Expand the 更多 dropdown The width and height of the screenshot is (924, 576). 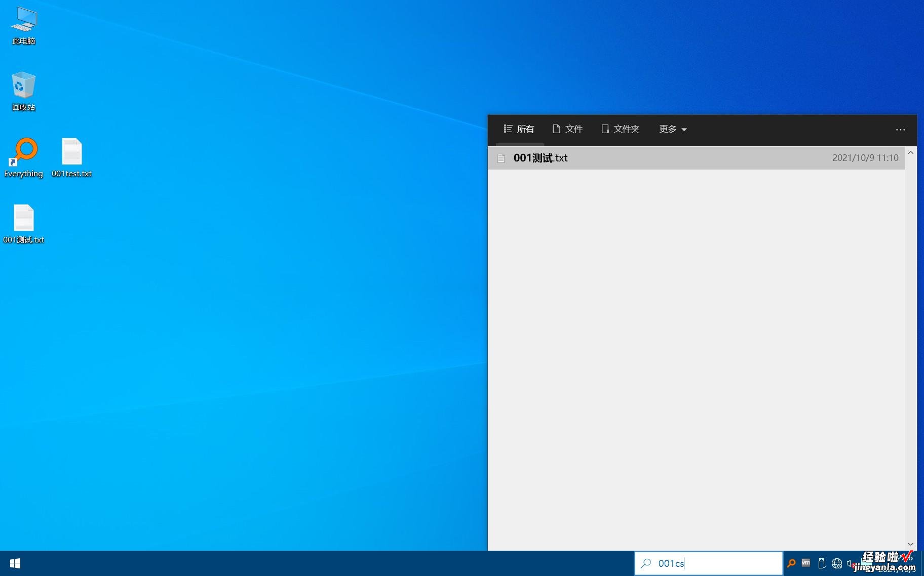click(x=673, y=129)
